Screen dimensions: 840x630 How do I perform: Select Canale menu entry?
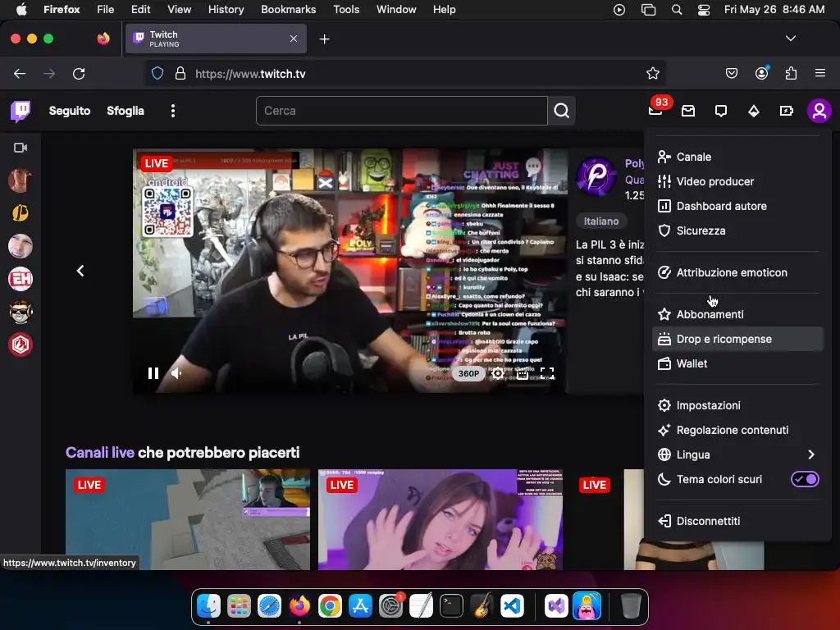pos(738,157)
